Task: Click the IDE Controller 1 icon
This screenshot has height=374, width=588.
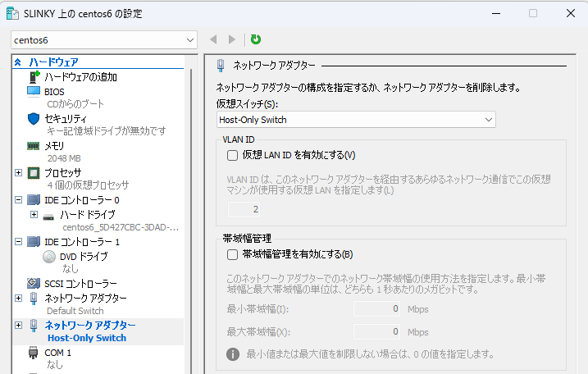Action: click(x=34, y=242)
